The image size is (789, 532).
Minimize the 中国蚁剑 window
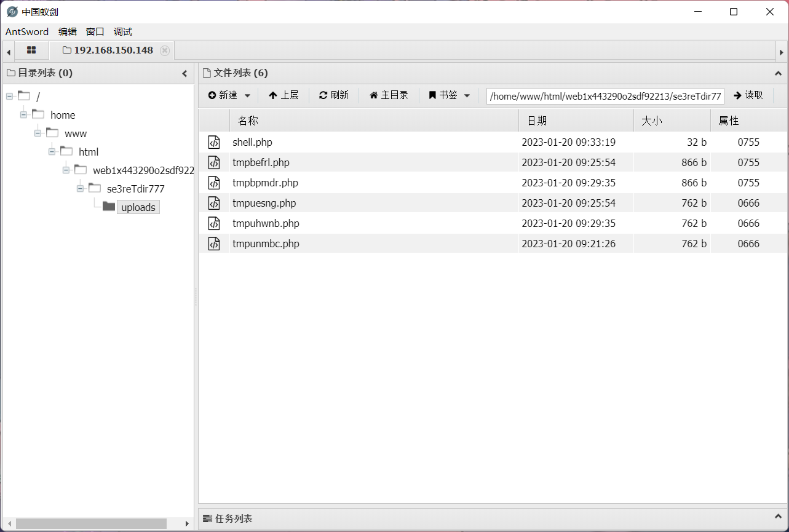pyautogui.click(x=697, y=12)
